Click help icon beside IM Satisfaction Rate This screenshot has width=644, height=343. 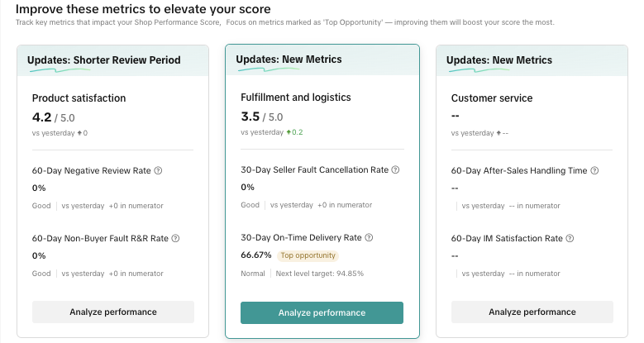click(570, 239)
